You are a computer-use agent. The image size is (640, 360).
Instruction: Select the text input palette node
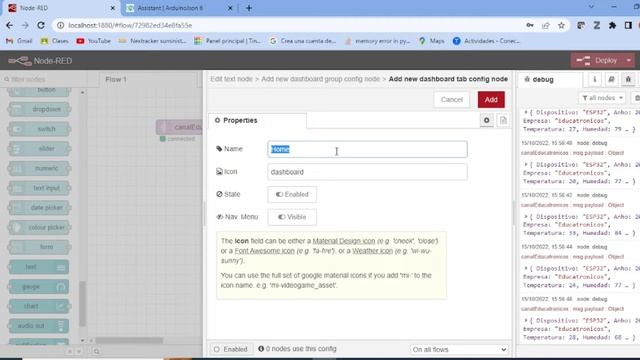(x=39, y=188)
